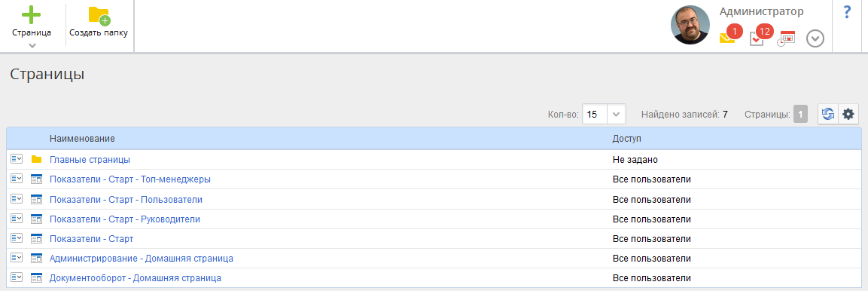Open row actions menu for Показатели - Старт
The height and width of the screenshot is (291, 868).
[x=16, y=238]
